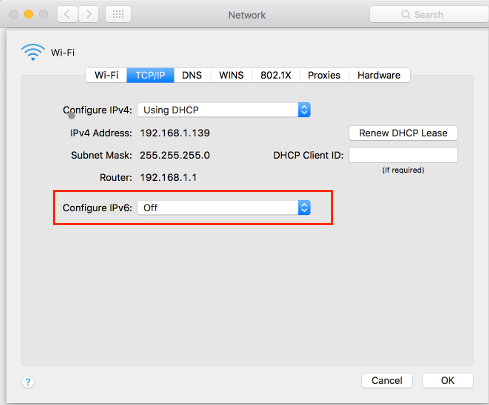Click the forward navigation arrow
489x405 pixels.
point(88,14)
